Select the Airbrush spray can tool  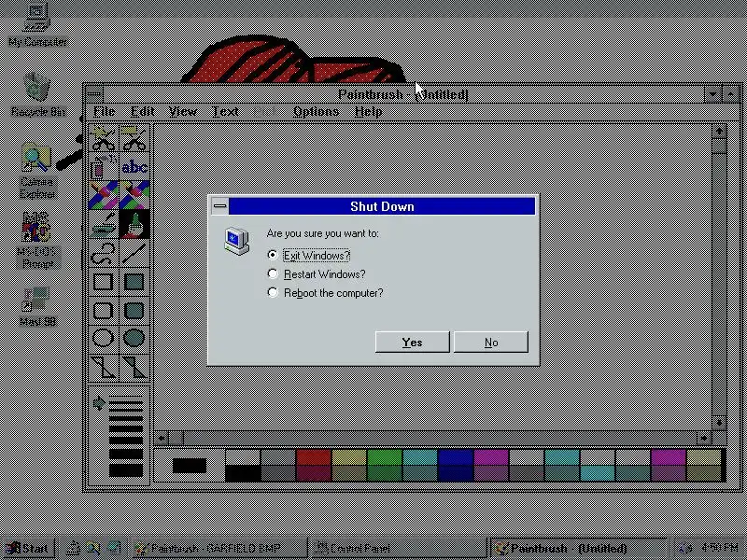(104, 166)
